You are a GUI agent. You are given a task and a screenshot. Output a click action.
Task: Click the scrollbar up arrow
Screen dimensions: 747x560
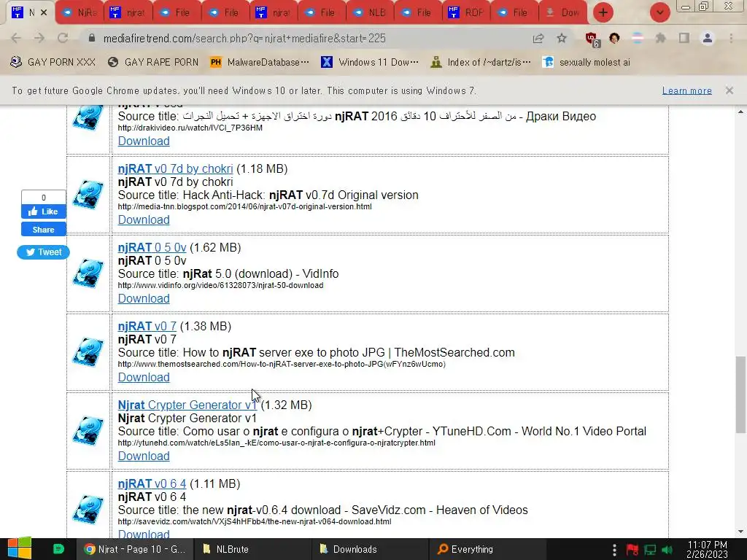click(740, 112)
